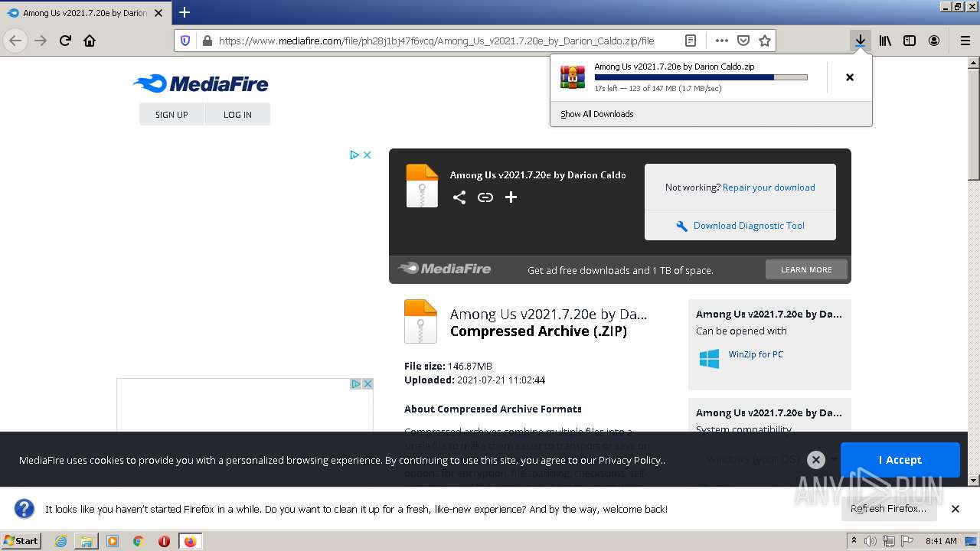Screen dimensions: 980x551
Task: Click the download progress bar
Action: 701,77
